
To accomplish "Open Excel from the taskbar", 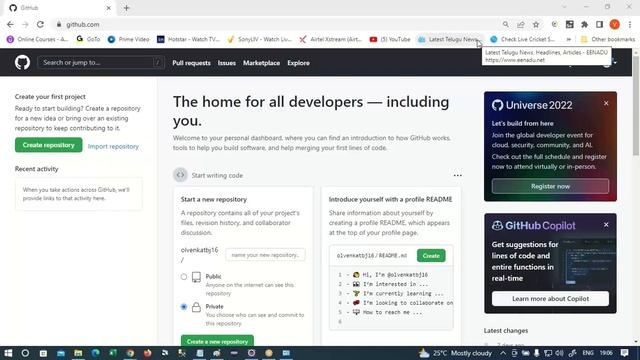I will pyautogui.click(x=113, y=353).
